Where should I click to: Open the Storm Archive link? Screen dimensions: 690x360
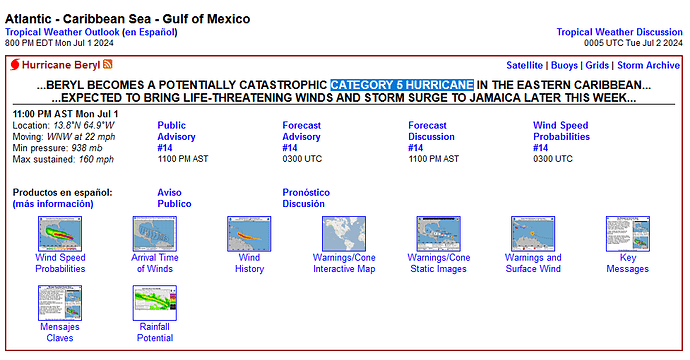648,65
